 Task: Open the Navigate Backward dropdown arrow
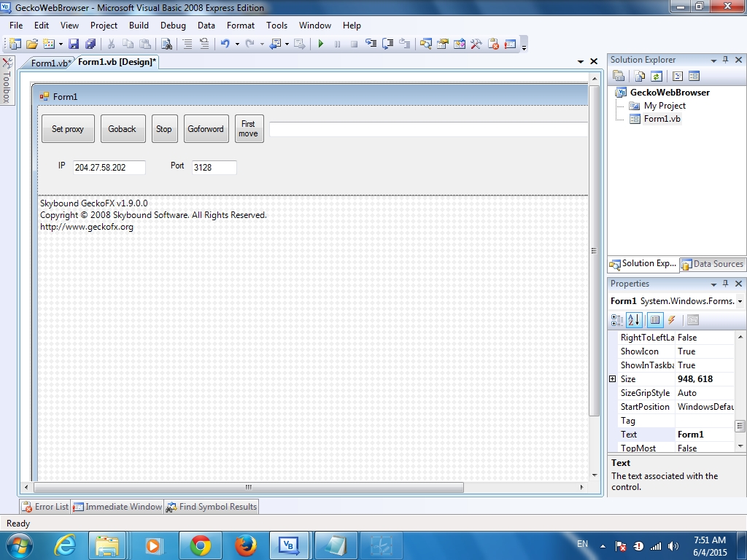pos(287,44)
